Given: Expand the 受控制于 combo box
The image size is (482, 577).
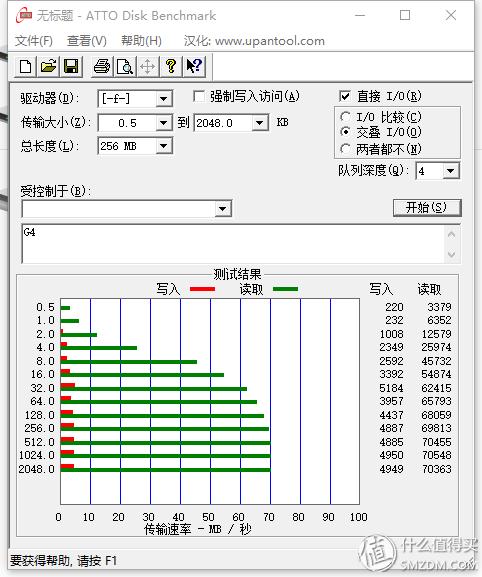Looking at the screenshot, I should coord(222,209).
